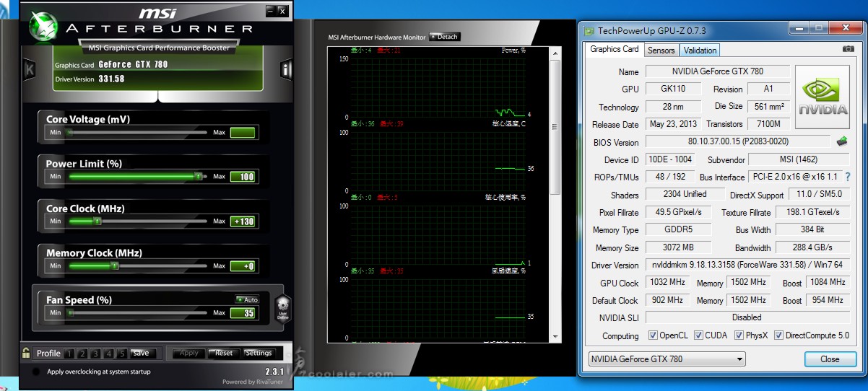Click the K Kombustor side button
This screenshot has width=868, height=391.
point(29,70)
